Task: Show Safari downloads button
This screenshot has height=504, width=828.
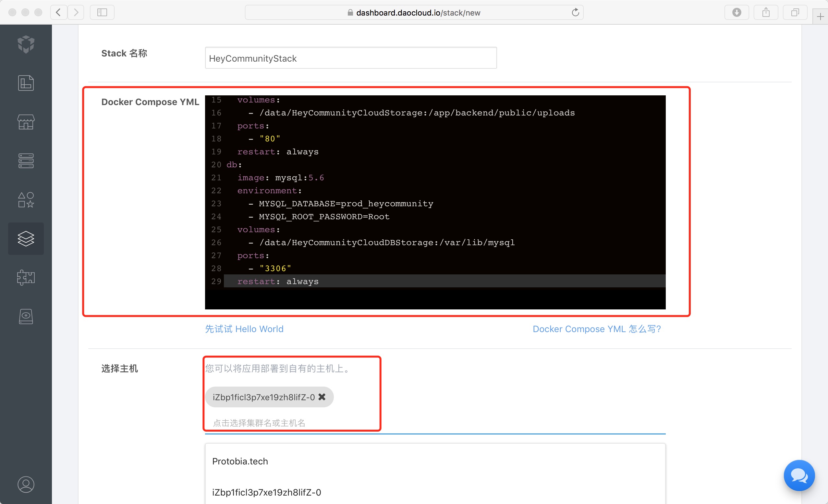Action: click(x=737, y=12)
